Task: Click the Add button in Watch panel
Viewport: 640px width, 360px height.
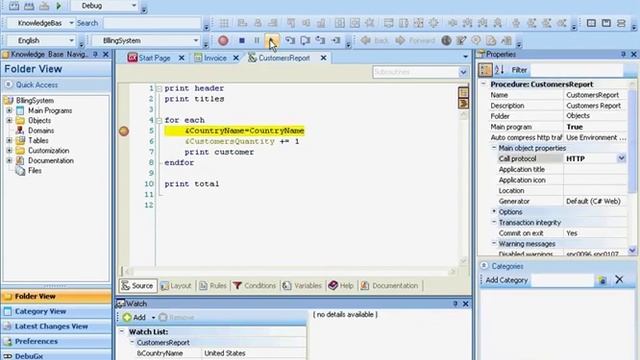Action: [x=134, y=317]
